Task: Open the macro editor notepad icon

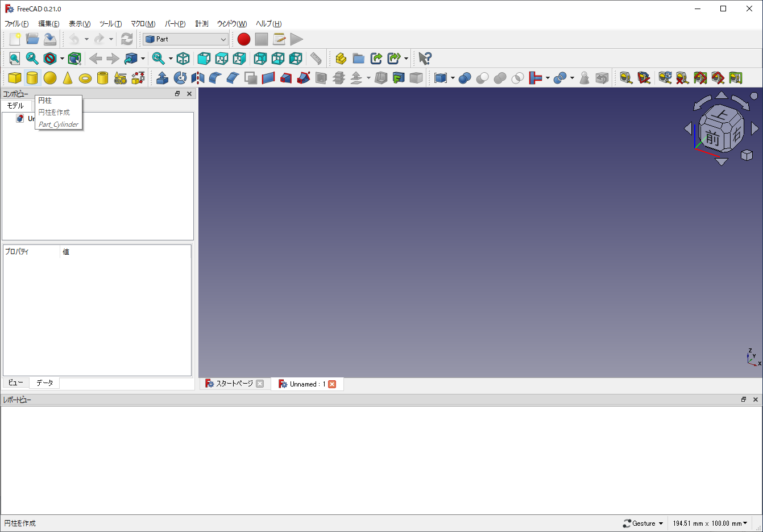Action: pos(279,39)
